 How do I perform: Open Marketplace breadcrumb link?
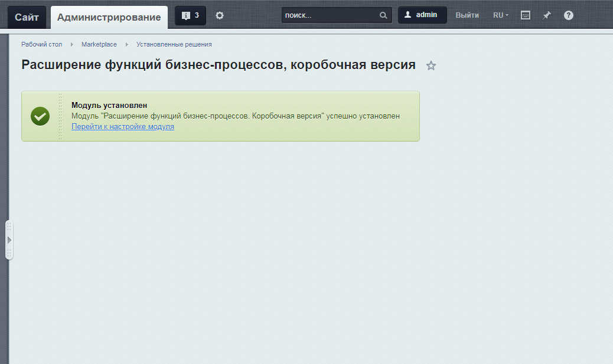(x=99, y=44)
